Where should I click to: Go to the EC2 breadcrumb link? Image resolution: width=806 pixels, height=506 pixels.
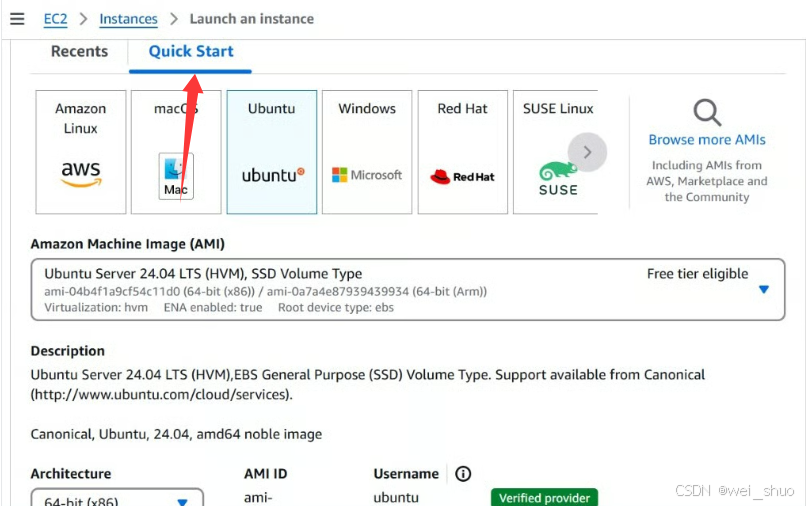(56, 19)
